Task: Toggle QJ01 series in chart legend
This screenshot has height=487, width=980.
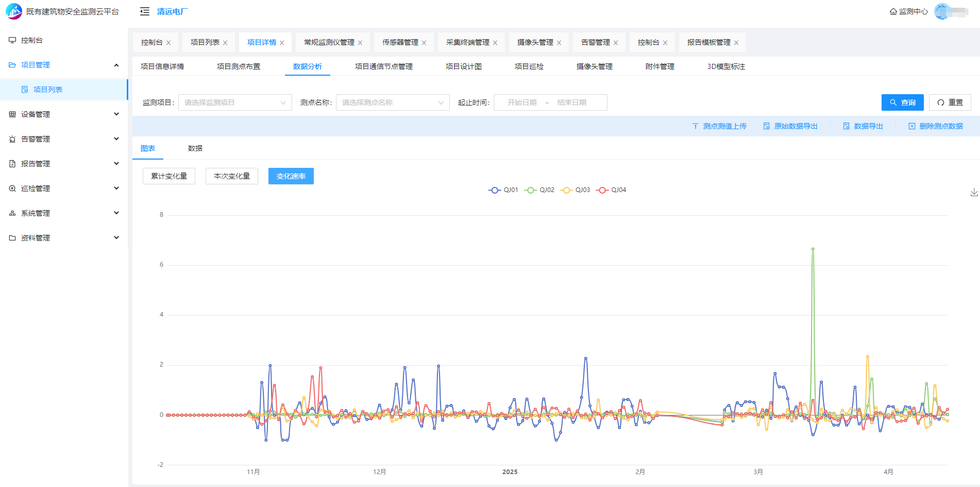Action: 503,190
